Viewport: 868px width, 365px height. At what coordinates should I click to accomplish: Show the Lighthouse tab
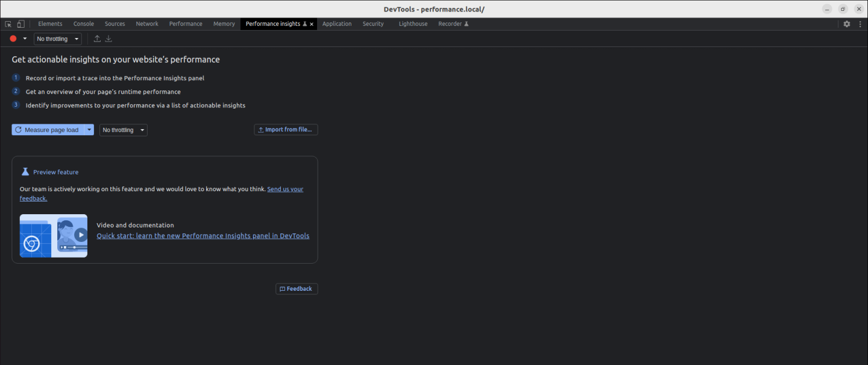(413, 24)
